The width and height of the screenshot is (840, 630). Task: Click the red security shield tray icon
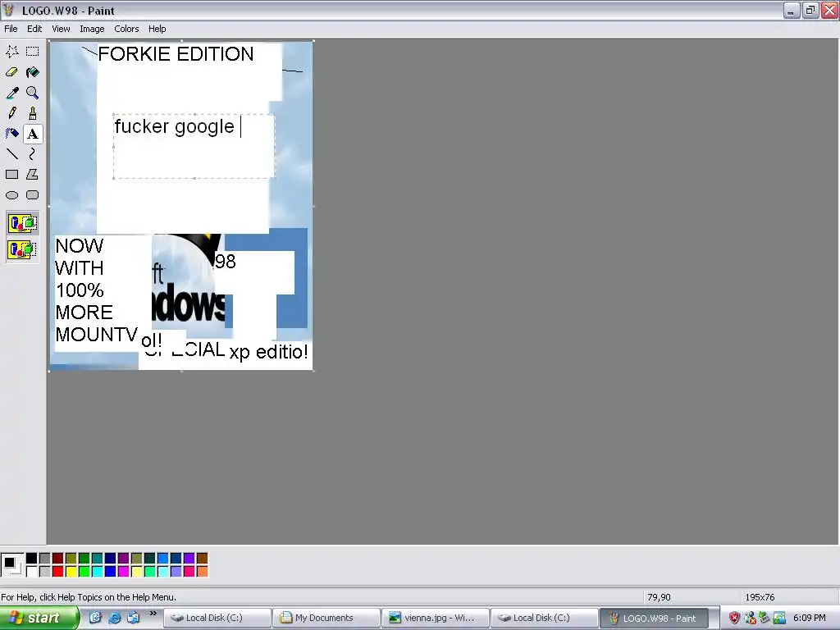[x=734, y=619]
